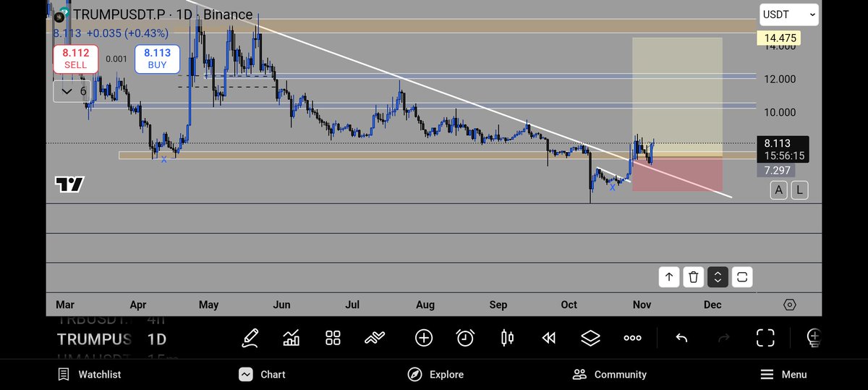Open the indicators chart icon
868x390 pixels.
pyautogui.click(x=292, y=337)
